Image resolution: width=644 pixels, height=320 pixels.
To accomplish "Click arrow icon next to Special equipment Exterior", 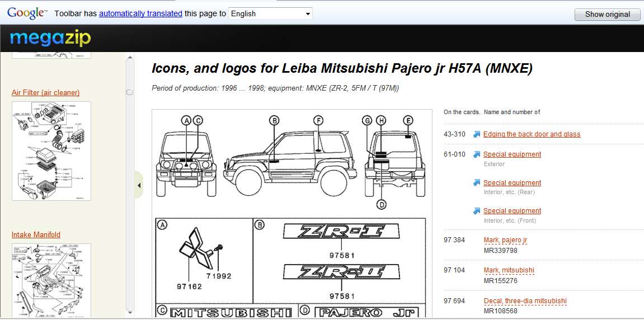I will pyautogui.click(x=477, y=154).
